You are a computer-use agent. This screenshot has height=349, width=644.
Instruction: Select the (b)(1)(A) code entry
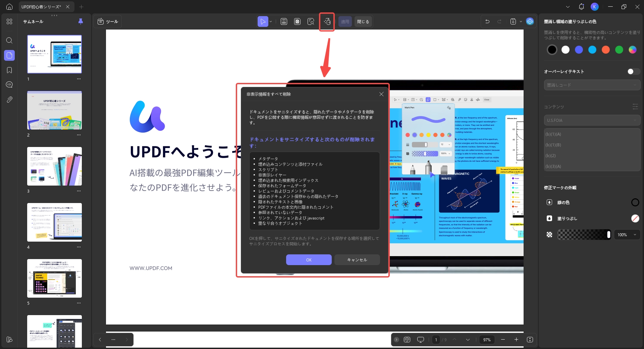coord(592,134)
